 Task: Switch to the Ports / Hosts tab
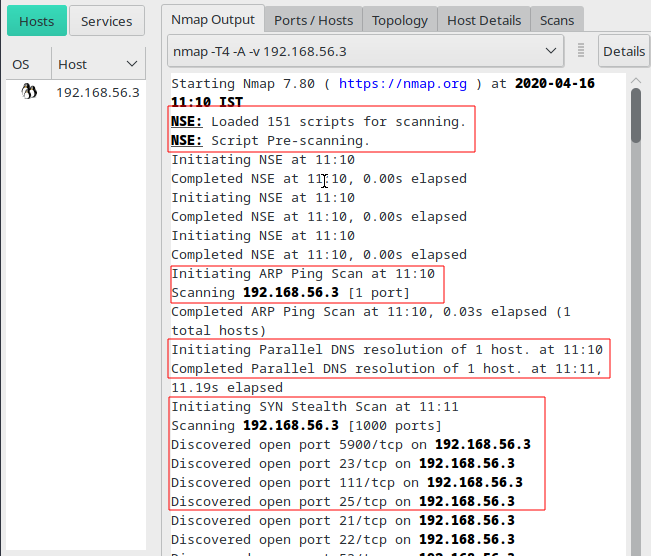pyautogui.click(x=313, y=20)
